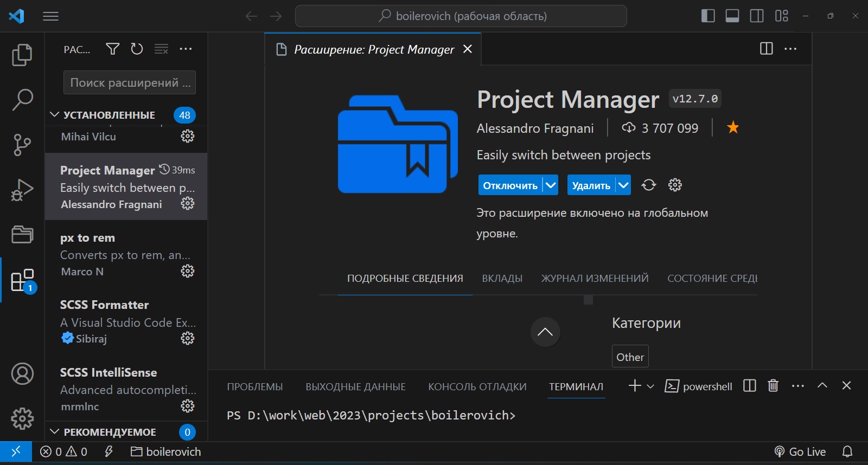The height and width of the screenshot is (465, 868).
Task: Focus the extension search field
Action: [130, 82]
